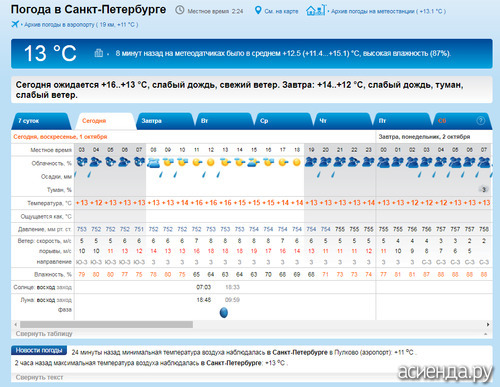This screenshot has width=500, height=387.
Task: Click the small collapse arrow below the scrollbar
Action: pyautogui.click(x=485, y=334)
